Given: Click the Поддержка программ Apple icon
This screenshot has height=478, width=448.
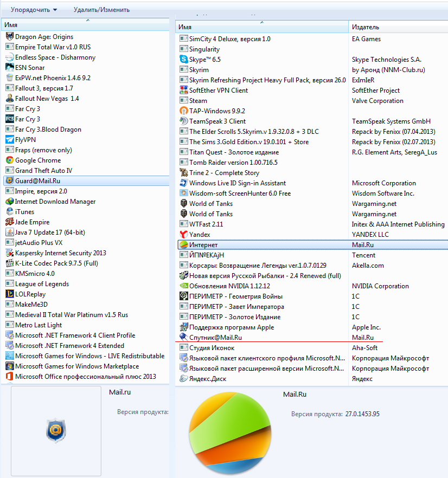Looking at the screenshot, I should pyautogui.click(x=184, y=327).
